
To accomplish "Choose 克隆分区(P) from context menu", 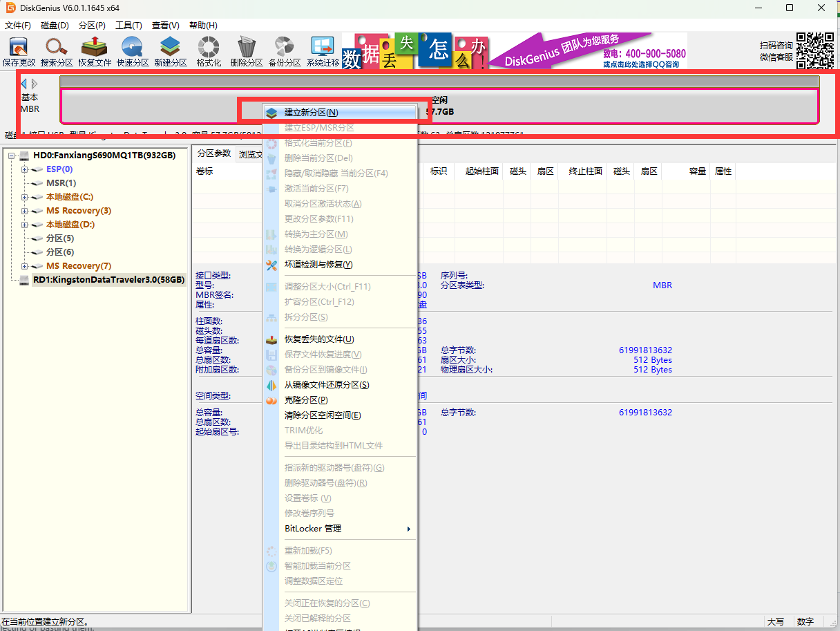I will tap(341, 400).
